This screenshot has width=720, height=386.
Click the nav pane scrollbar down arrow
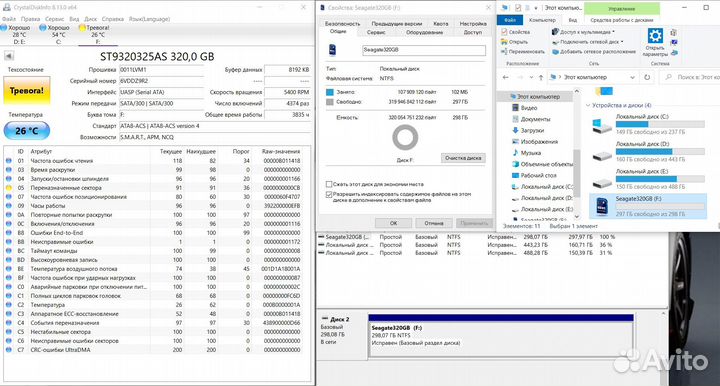[577, 216]
